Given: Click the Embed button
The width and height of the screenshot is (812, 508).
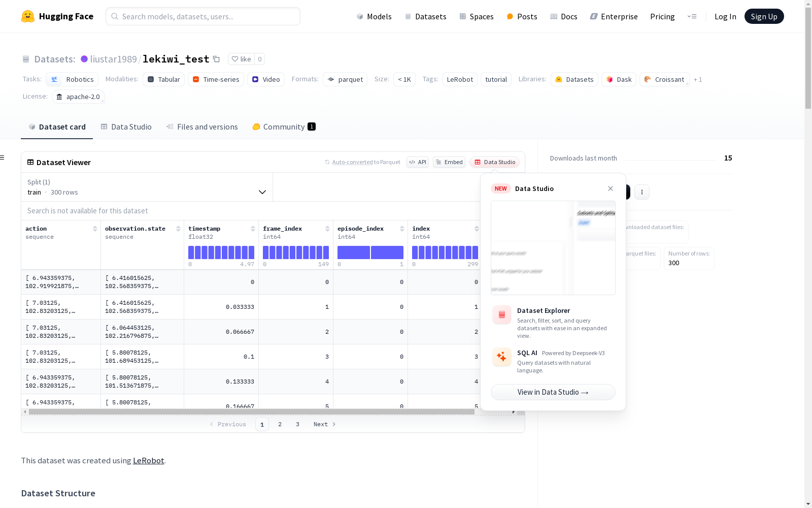Looking at the screenshot, I should pos(449,162).
